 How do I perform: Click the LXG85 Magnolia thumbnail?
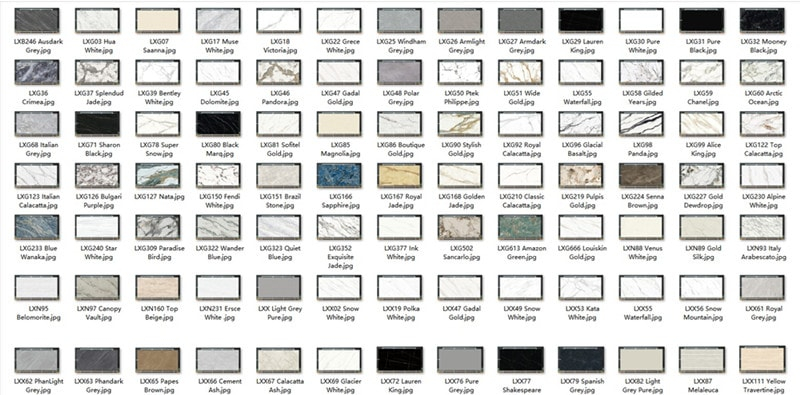(x=339, y=124)
